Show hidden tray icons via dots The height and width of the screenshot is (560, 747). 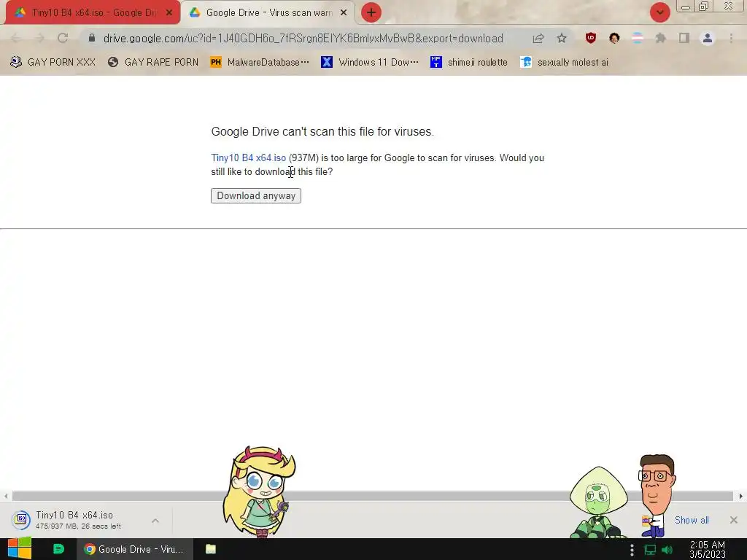(632, 550)
